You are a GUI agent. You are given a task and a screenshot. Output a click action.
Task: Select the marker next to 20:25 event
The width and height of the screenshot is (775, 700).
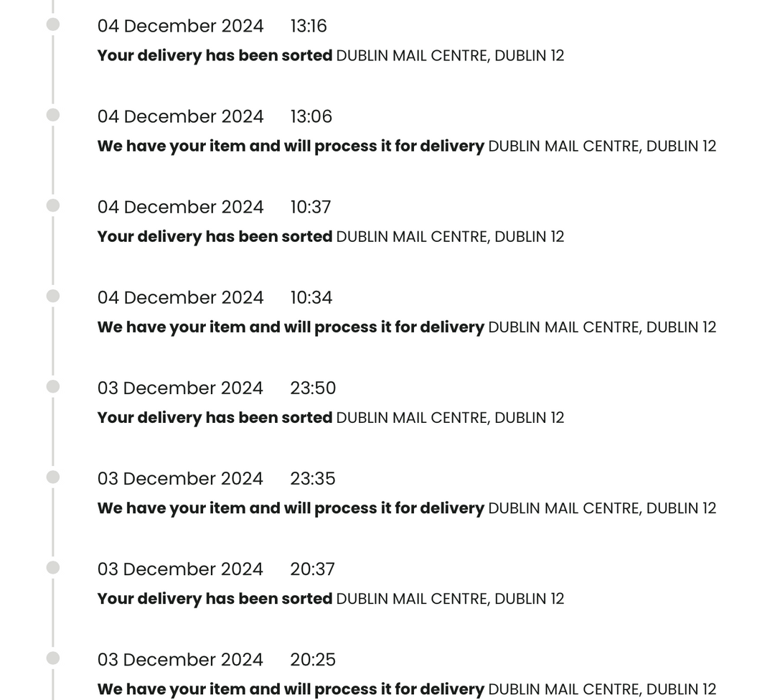[53, 658]
